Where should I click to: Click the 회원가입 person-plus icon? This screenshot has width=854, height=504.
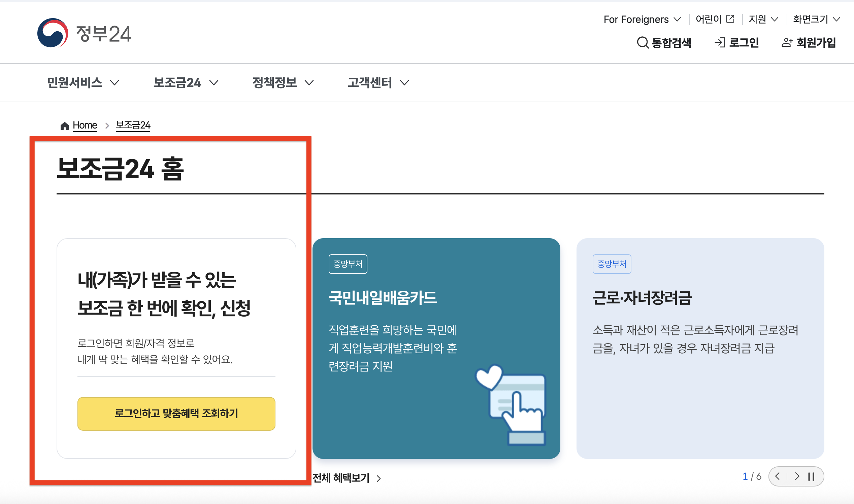(x=787, y=43)
